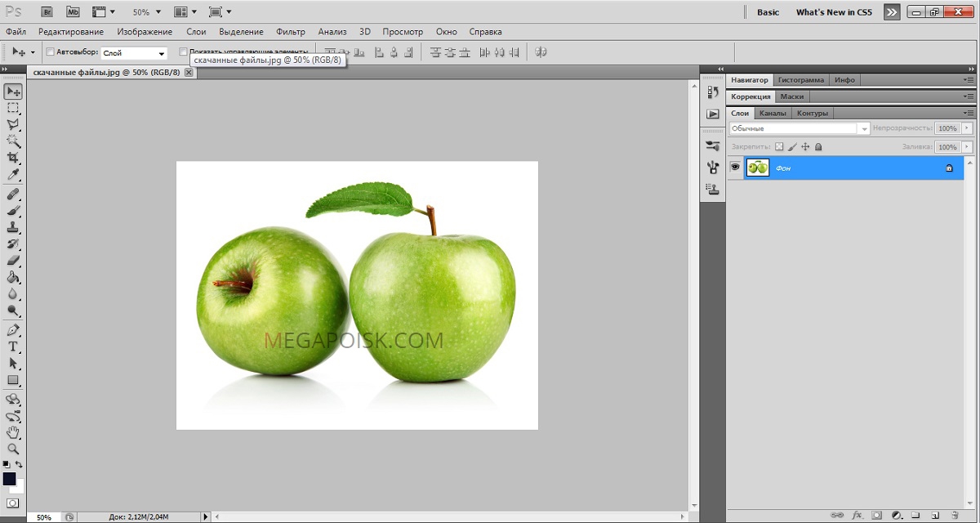
Task: Open the Фильтр menu
Action: pyautogui.click(x=291, y=32)
